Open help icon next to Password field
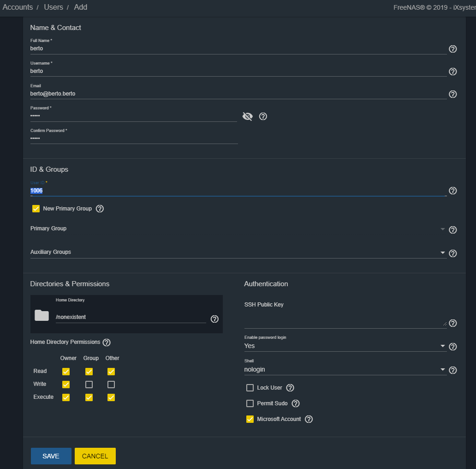 263,116
